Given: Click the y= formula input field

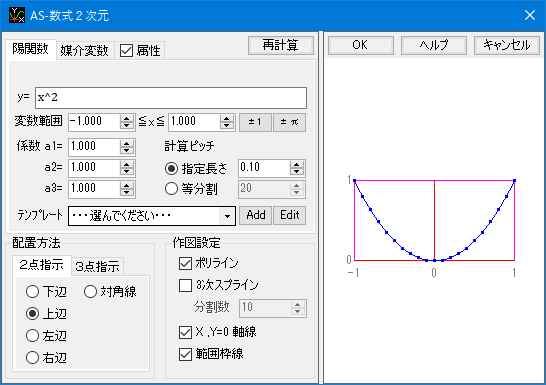Looking at the screenshot, I should [x=171, y=98].
